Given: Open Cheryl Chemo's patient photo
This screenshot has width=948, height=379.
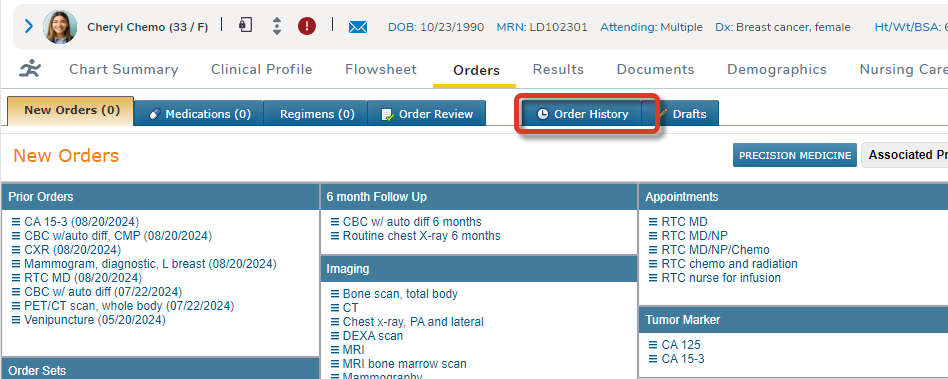Looking at the screenshot, I should tap(60, 27).
